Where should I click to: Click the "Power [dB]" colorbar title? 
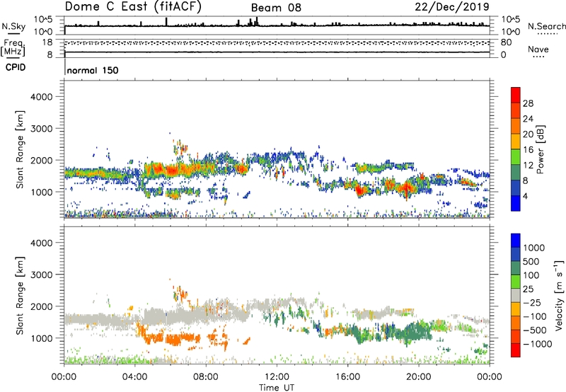pyautogui.click(x=541, y=149)
